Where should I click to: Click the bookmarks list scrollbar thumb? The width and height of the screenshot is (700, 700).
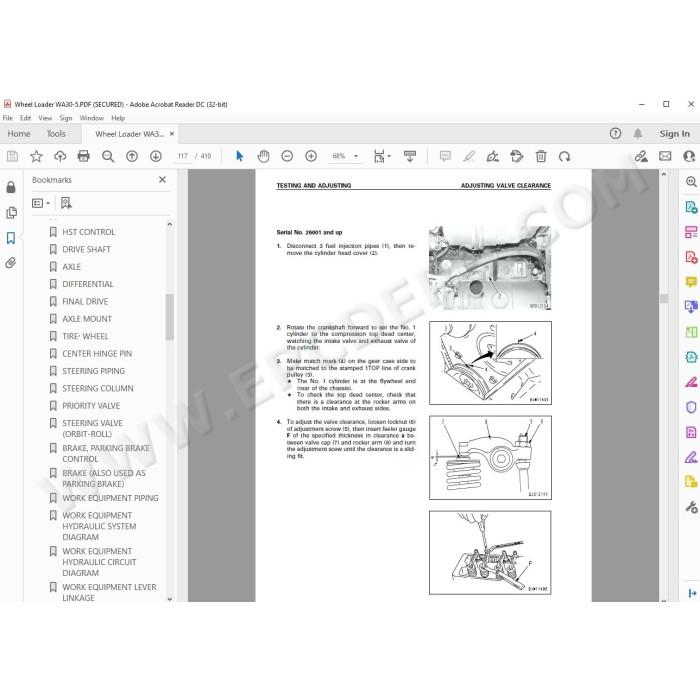tap(170, 317)
